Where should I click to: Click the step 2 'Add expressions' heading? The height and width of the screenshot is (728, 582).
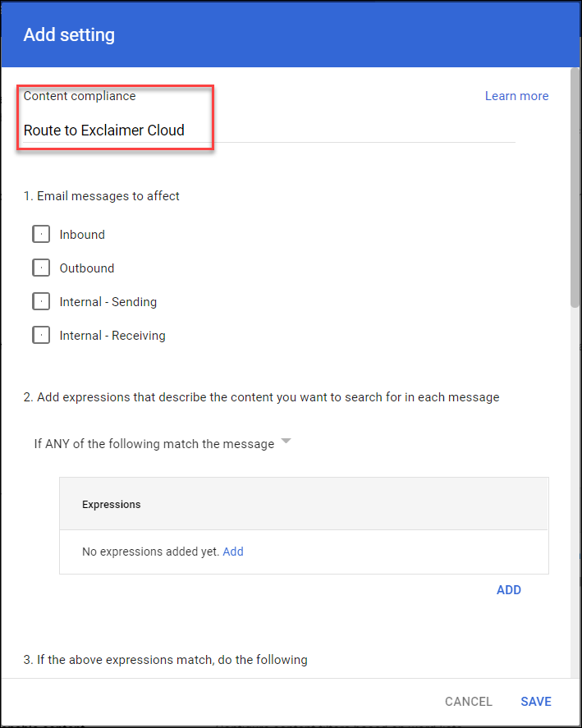tap(261, 397)
